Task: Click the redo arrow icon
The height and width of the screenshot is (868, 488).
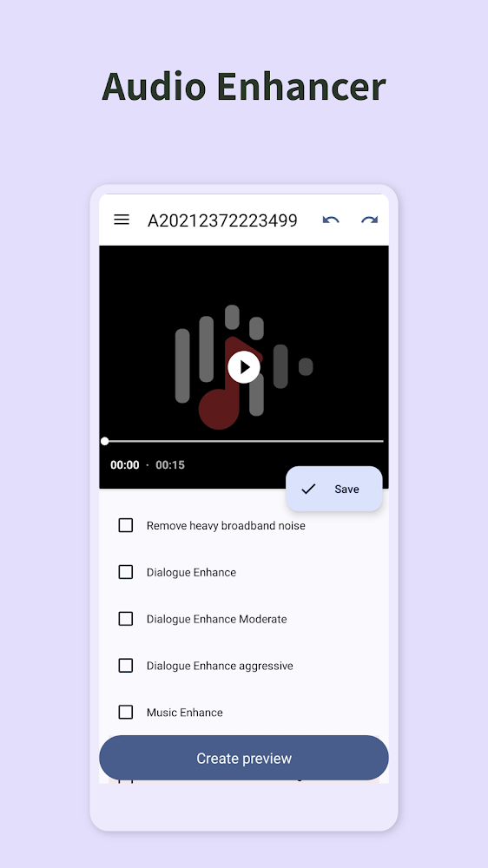Action: pos(369,220)
